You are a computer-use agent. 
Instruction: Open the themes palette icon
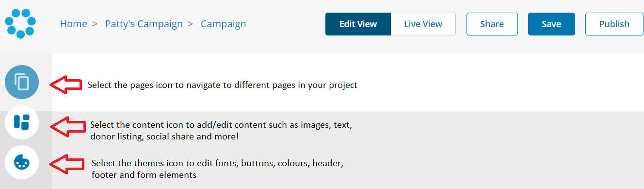coord(22,162)
